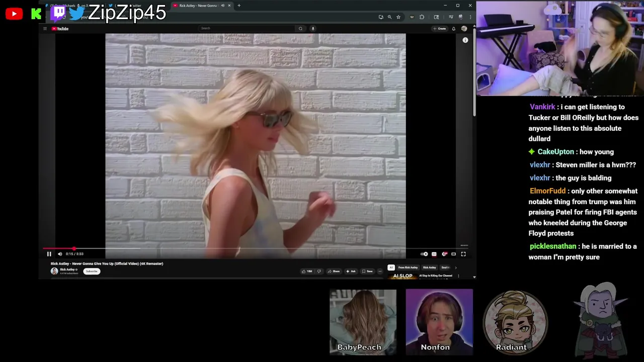Open Chrome three-dot menu

[x=470, y=17]
